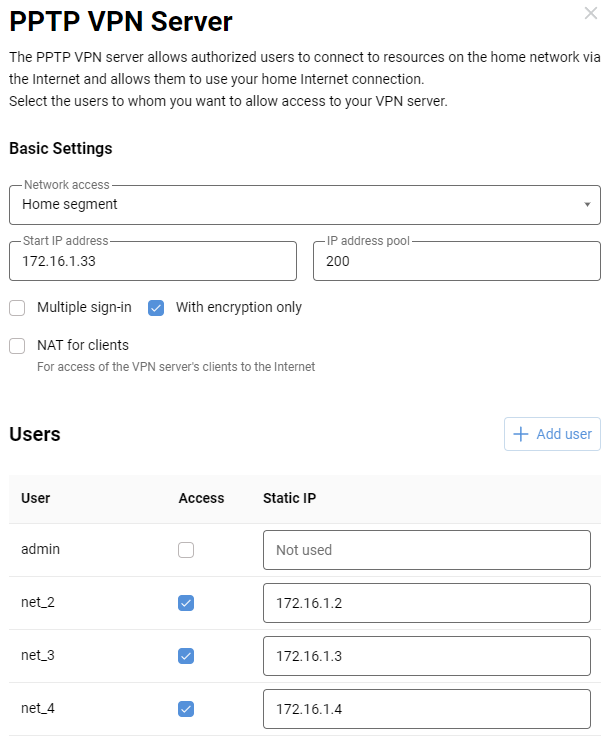Select the net_3 static IP field
The height and width of the screenshot is (741, 610).
(x=427, y=656)
